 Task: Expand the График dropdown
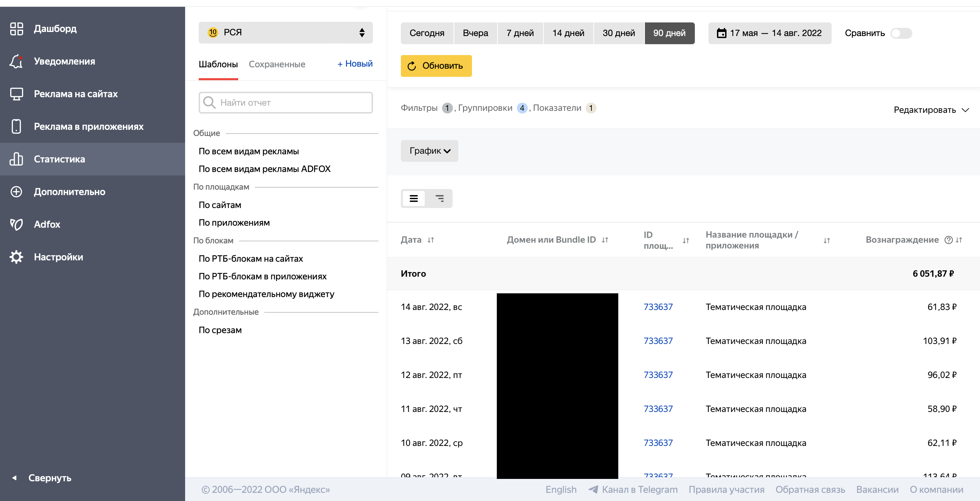[x=429, y=151]
